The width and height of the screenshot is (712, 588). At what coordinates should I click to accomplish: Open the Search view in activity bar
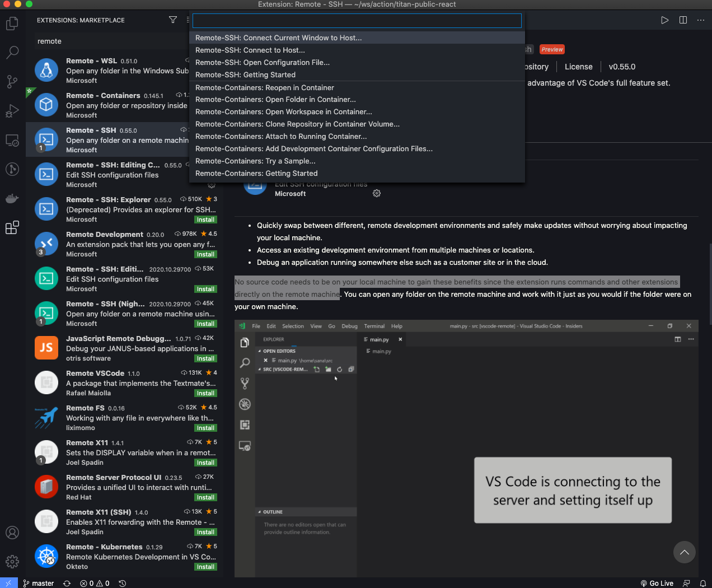coord(12,53)
